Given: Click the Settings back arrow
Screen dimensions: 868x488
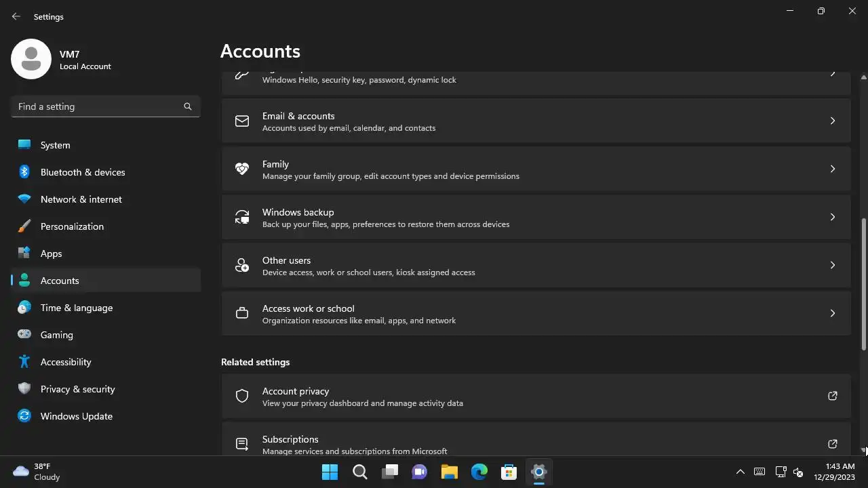Looking at the screenshot, I should 16,16.
